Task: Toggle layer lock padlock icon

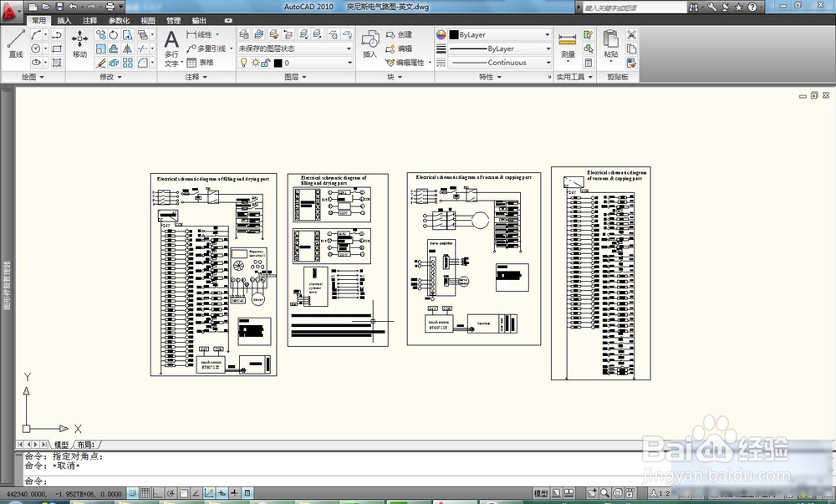Action: tap(266, 63)
